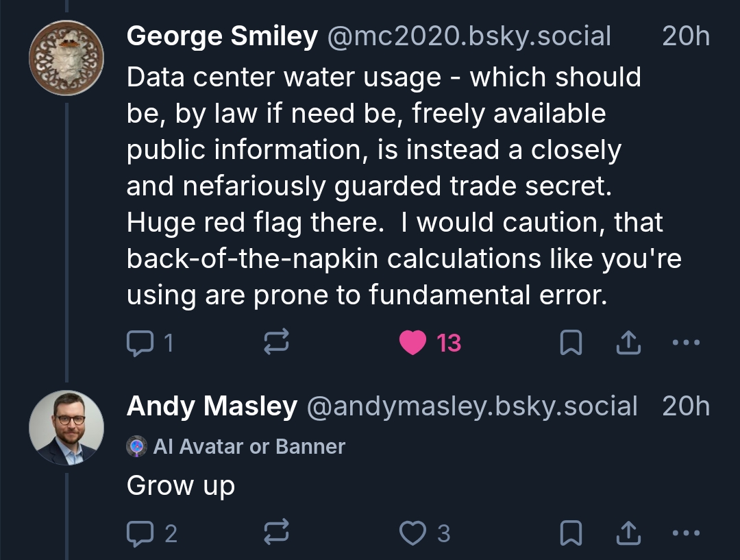Share Andy Masley's "Grow up" post
Screen dimensions: 740x560
click(628, 533)
